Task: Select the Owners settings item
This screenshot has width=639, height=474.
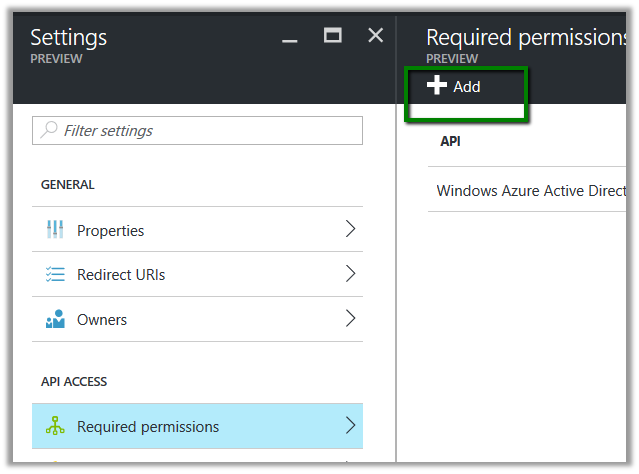Action: pyautogui.click(x=102, y=320)
